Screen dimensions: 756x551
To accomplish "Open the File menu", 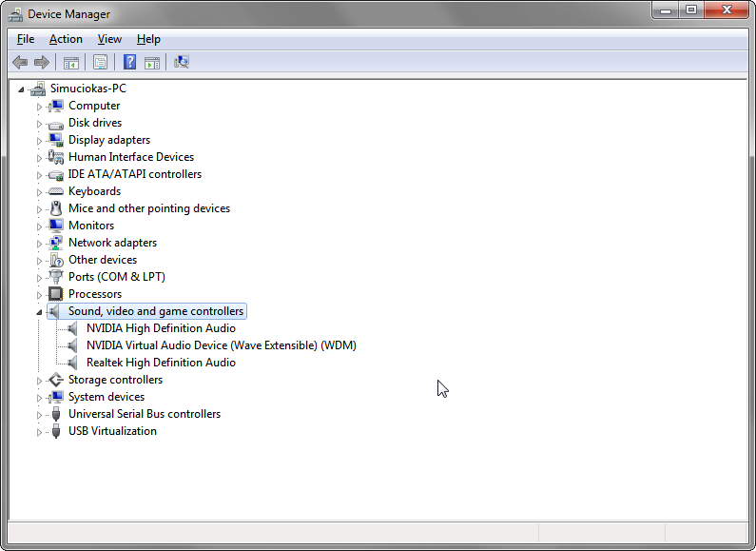I will click(26, 39).
